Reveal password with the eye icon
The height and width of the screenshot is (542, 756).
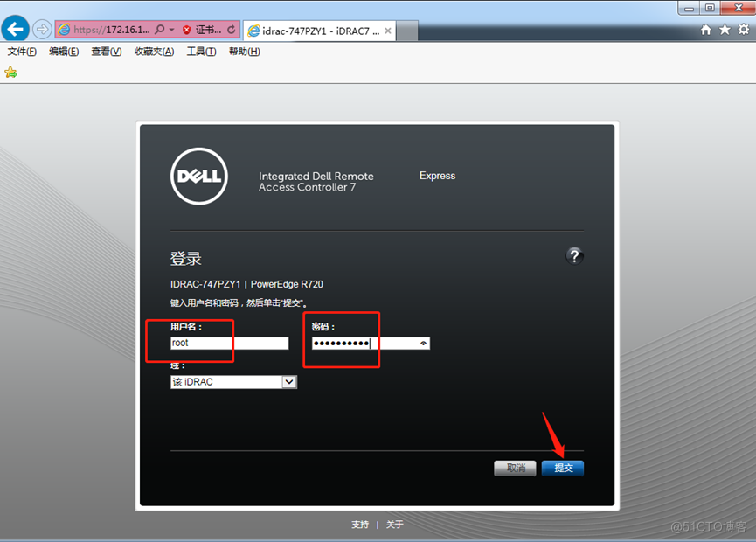pos(423,343)
